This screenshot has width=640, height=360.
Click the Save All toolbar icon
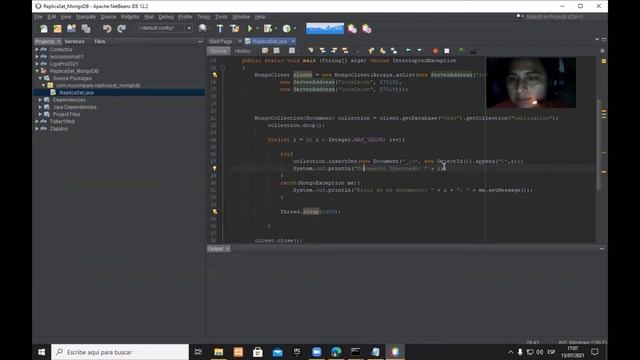pyautogui.click(x=86, y=29)
